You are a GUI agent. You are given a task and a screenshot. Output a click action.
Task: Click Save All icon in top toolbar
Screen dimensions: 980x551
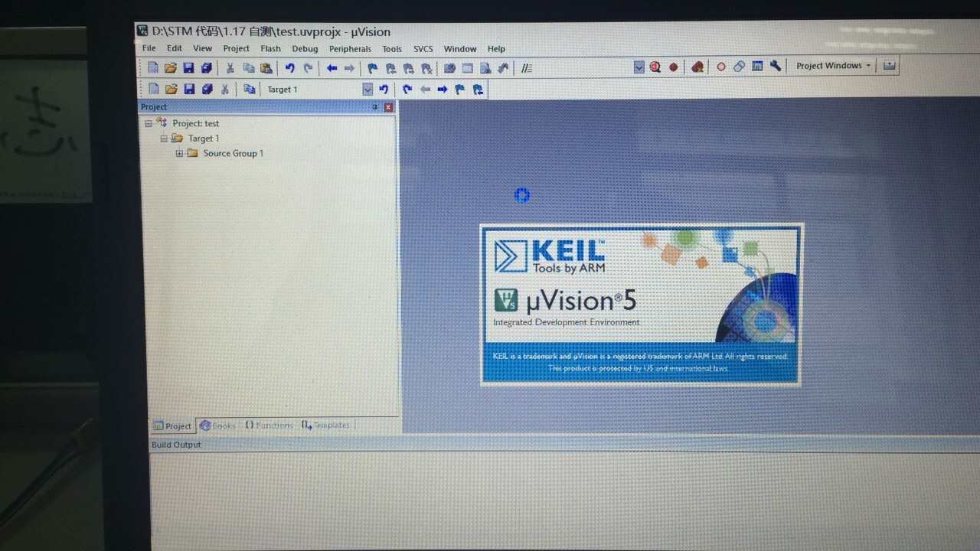(x=206, y=68)
